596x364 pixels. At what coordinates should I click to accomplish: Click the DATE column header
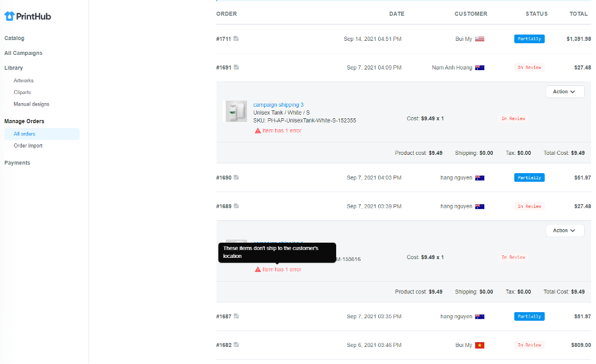pyautogui.click(x=397, y=13)
